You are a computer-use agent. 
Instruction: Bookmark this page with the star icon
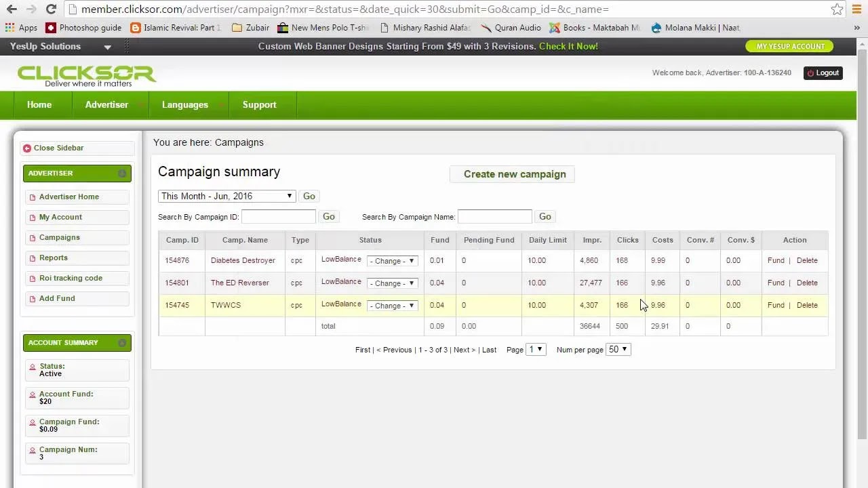pyautogui.click(x=837, y=9)
